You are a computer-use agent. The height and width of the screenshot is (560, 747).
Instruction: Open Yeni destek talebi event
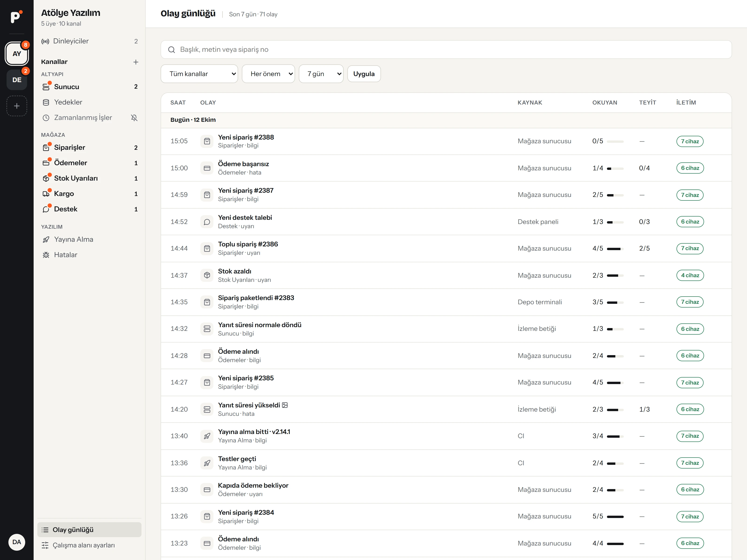click(446, 222)
